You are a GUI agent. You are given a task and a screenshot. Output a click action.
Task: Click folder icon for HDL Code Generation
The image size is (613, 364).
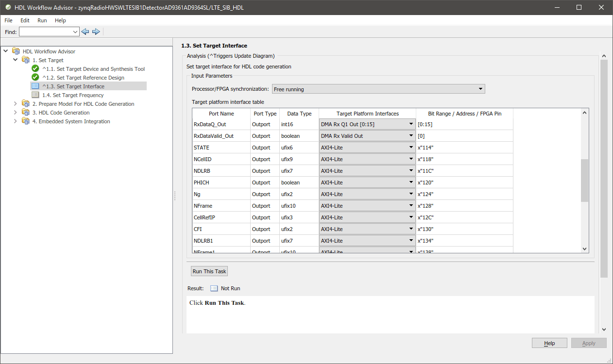tap(26, 113)
